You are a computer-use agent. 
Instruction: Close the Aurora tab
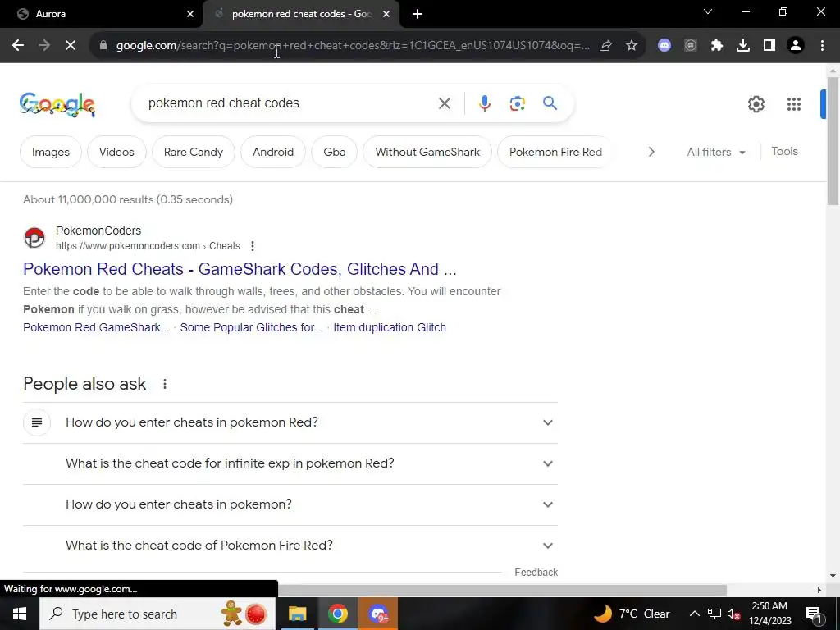190,14
